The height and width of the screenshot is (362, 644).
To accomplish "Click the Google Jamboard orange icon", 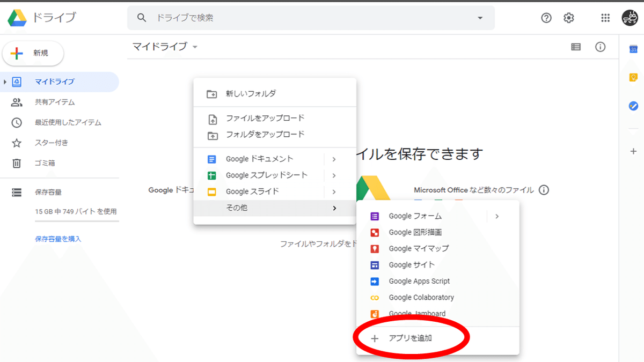I will (375, 314).
